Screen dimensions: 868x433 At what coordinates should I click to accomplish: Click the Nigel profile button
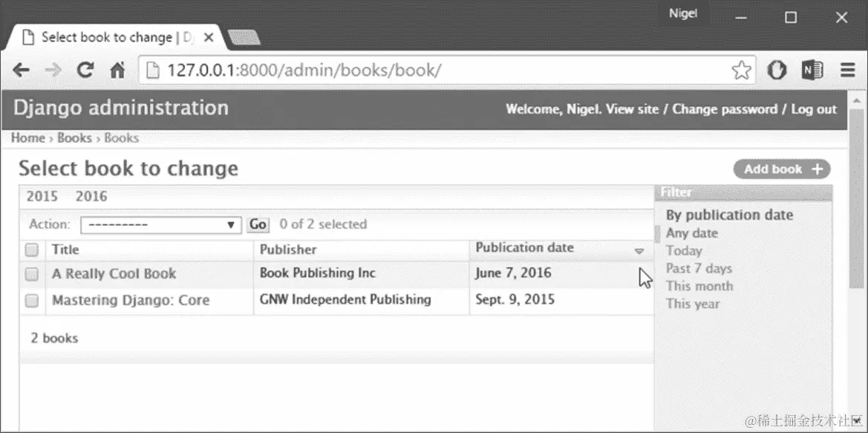683,13
